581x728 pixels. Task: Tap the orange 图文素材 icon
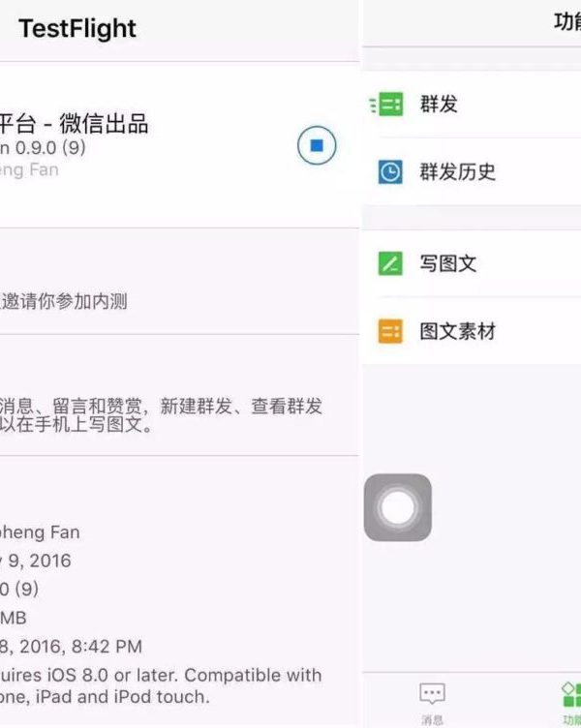click(x=390, y=332)
